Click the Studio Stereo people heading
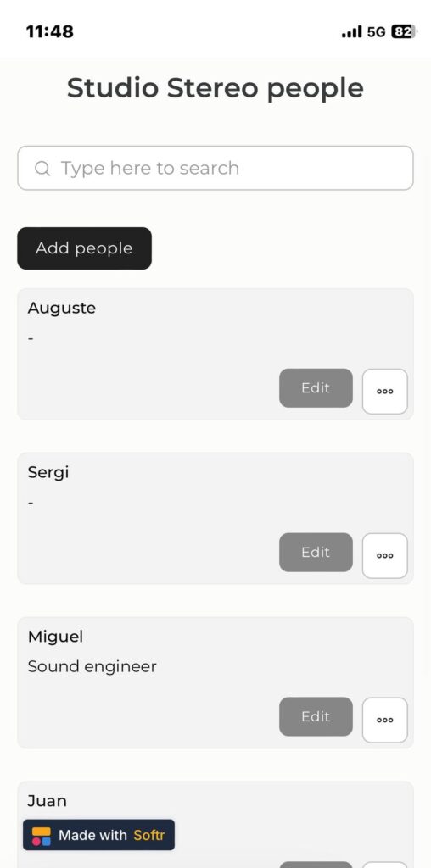The image size is (431, 868). tap(215, 88)
